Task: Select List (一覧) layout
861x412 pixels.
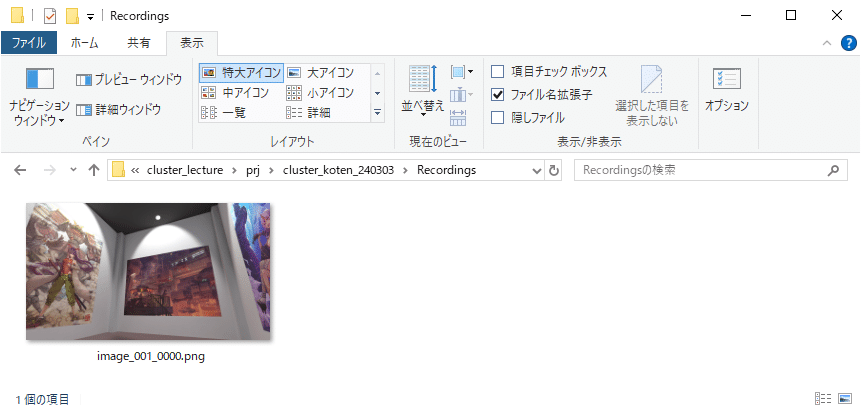Action: point(224,113)
